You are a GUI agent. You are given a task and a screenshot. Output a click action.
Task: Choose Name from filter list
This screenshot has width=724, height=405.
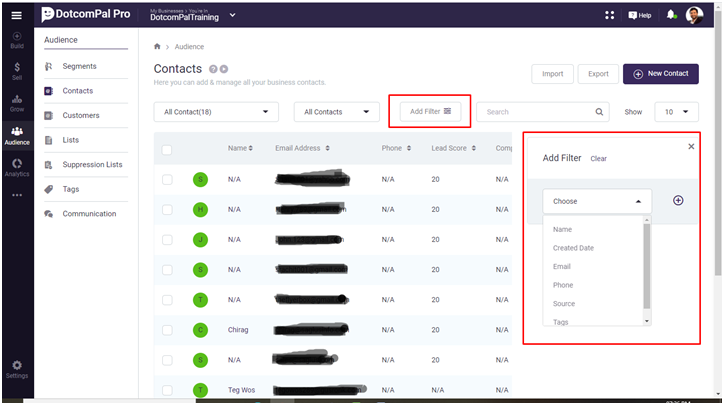[562, 230]
